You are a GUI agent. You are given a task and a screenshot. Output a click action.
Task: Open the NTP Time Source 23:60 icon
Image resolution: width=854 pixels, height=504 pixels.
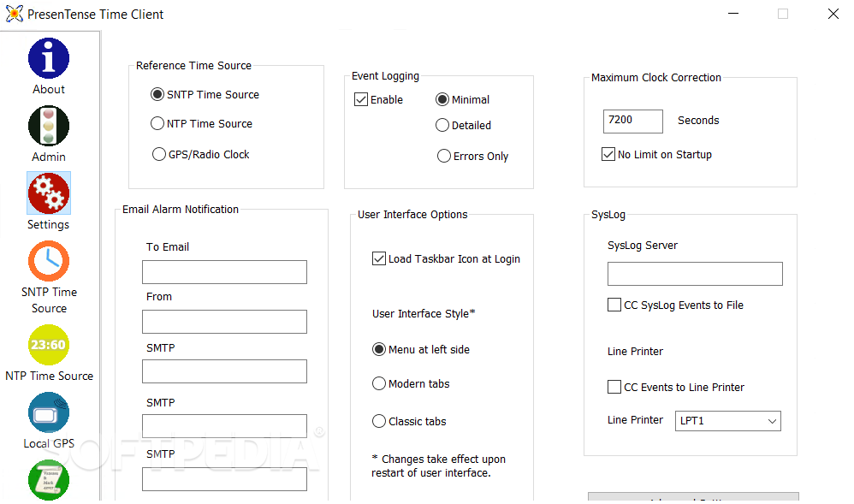[49, 345]
